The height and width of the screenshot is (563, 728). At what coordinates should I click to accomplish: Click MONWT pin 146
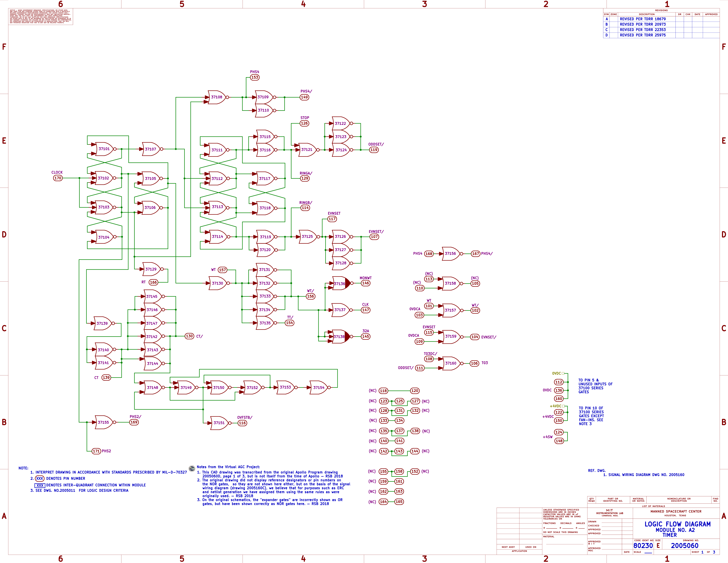pyautogui.click(x=366, y=283)
